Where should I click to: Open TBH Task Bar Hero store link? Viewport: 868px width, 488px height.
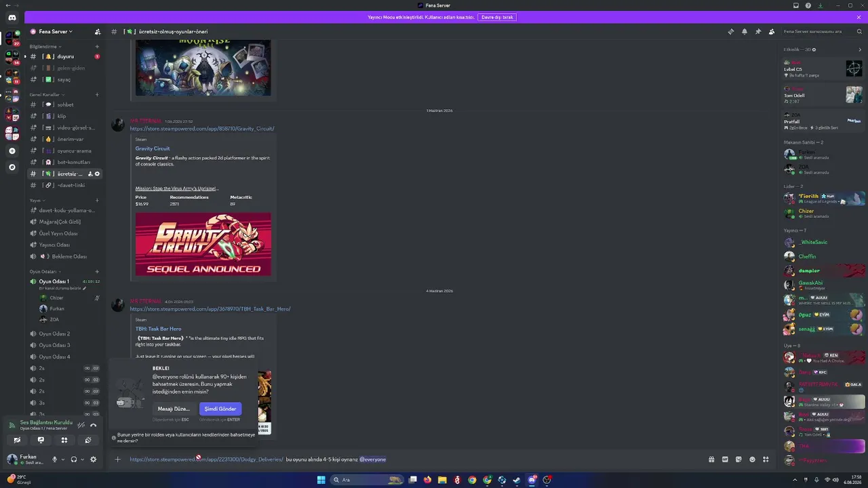(x=210, y=308)
